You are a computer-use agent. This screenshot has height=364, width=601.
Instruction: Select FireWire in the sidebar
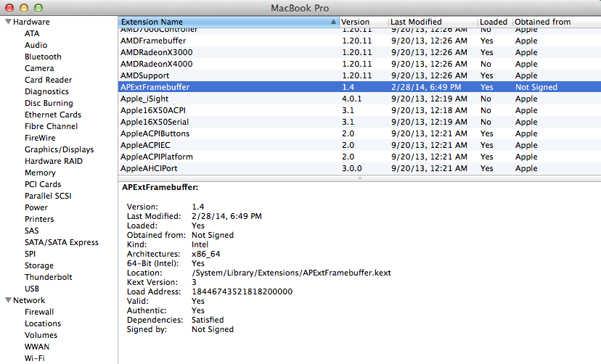pos(40,138)
